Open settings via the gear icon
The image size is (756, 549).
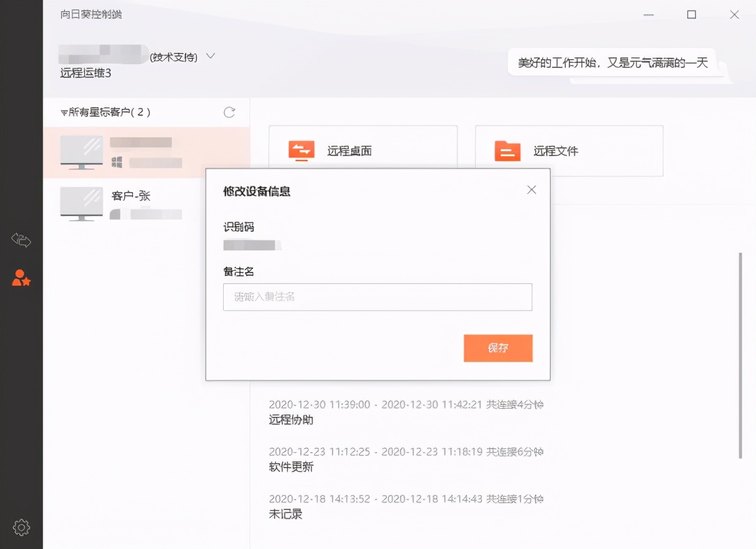(x=21, y=528)
